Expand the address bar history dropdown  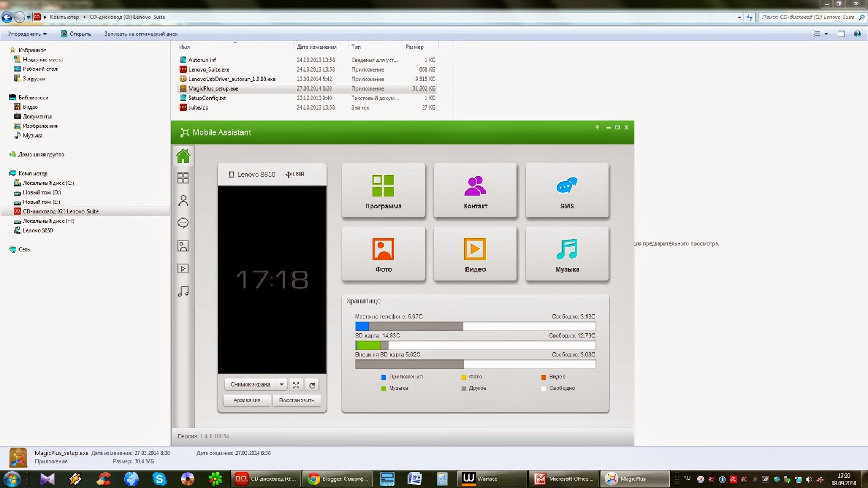[x=739, y=17]
